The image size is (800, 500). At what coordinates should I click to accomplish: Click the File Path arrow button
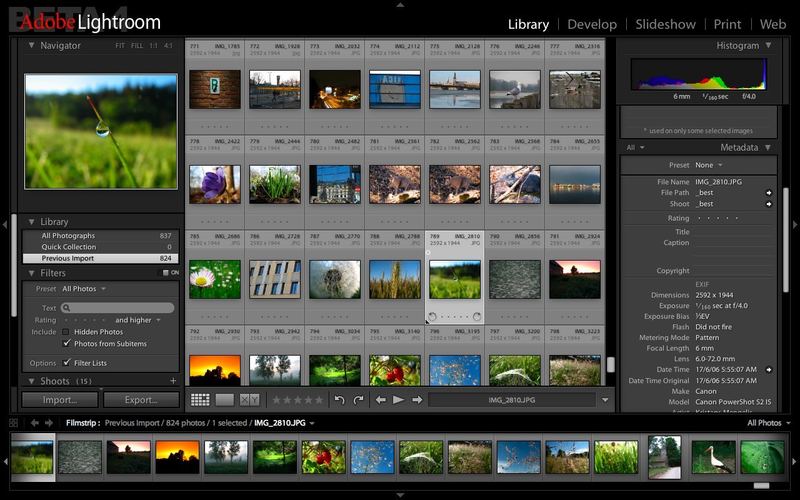tap(769, 192)
